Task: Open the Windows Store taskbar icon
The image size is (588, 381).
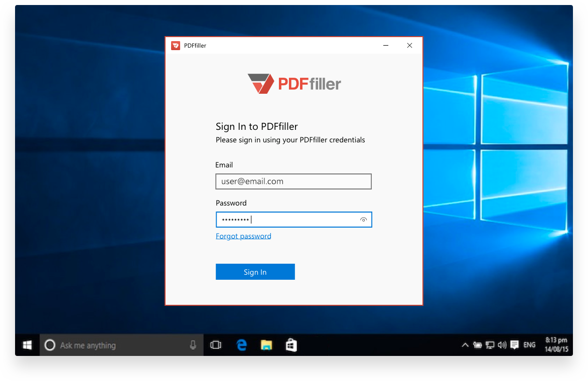Action: [x=291, y=345]
